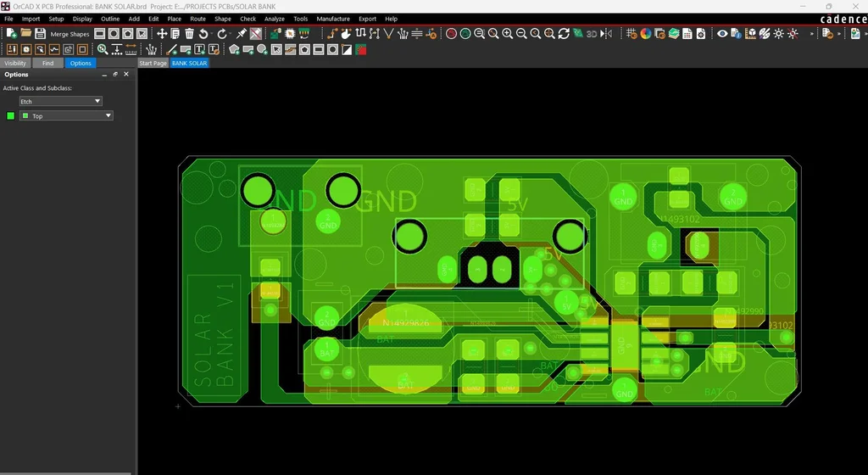Toggle the eye visibility icon in toolbar
The width and height of the screenshot is (868, 475).
click(x=722, y=34)
